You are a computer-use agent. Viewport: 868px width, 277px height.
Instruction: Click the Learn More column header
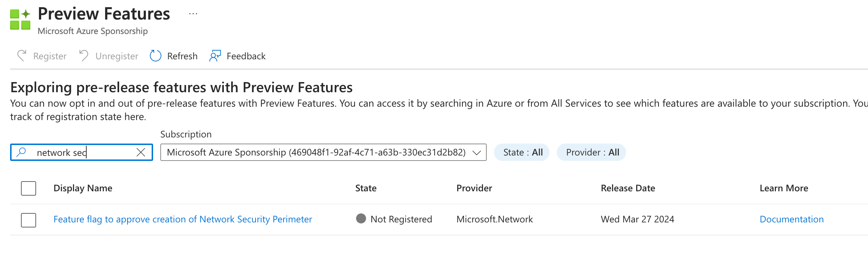point(784,188)
